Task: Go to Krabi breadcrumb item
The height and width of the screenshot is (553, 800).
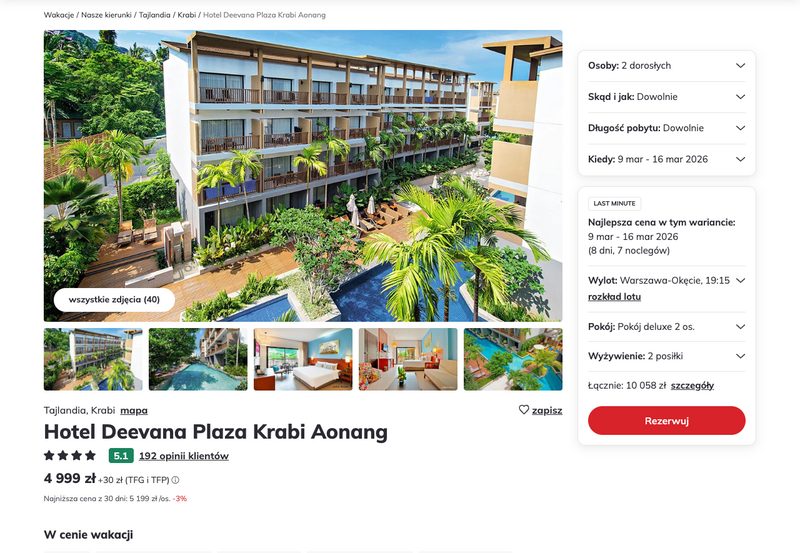Action: pyautogui.click(x=187, y=15)
